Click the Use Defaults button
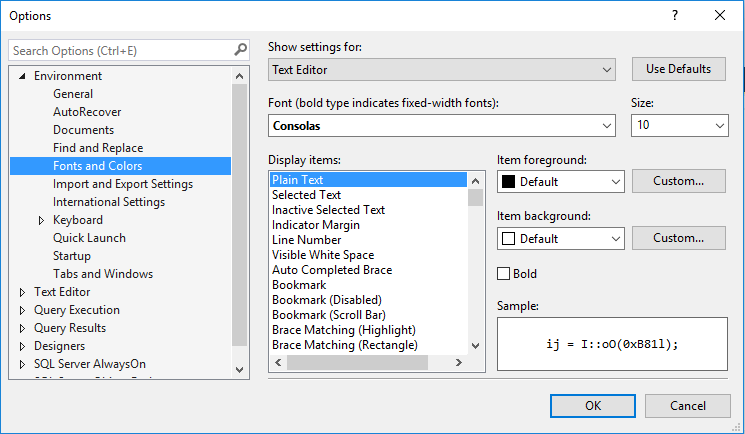Image resolution: width=745 pixels, height=434 pixels. (x=679, y=69)
